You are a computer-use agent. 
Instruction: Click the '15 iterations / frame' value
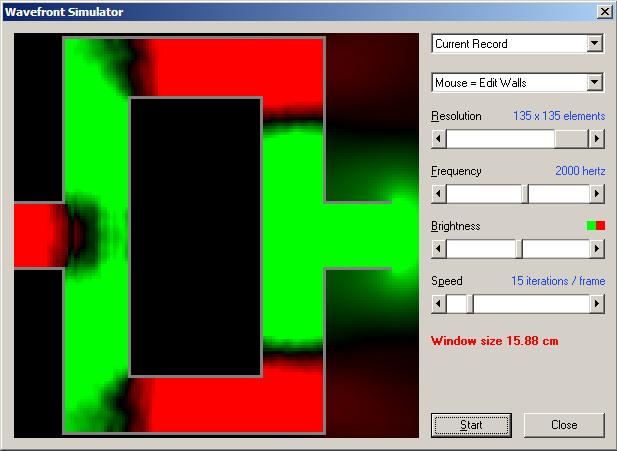click(558, 281)
